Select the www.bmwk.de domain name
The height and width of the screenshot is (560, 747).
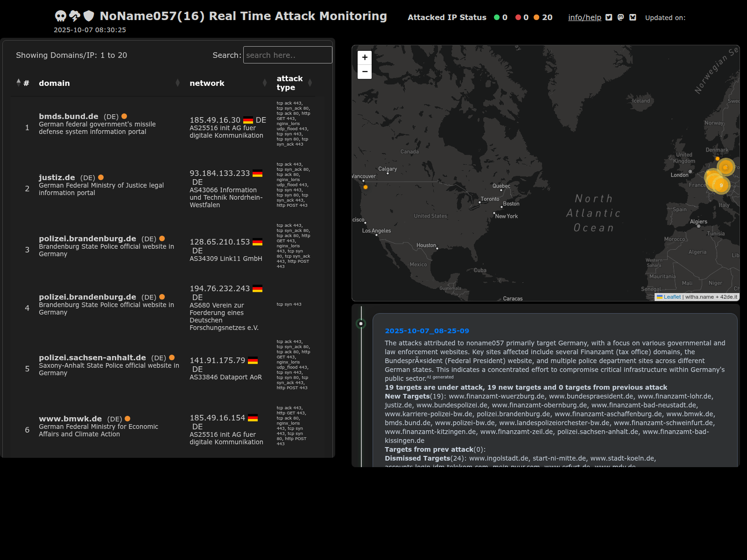pos(70,419)
